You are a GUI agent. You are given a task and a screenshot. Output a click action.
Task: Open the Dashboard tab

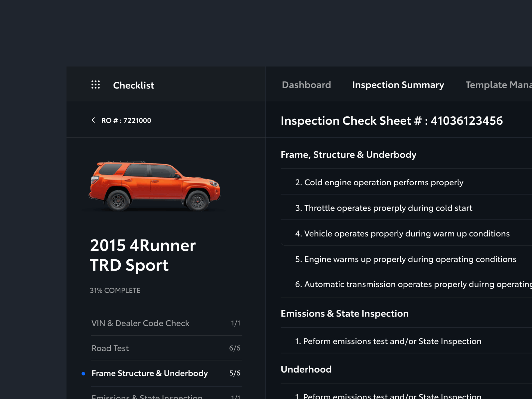click(306, 85)
